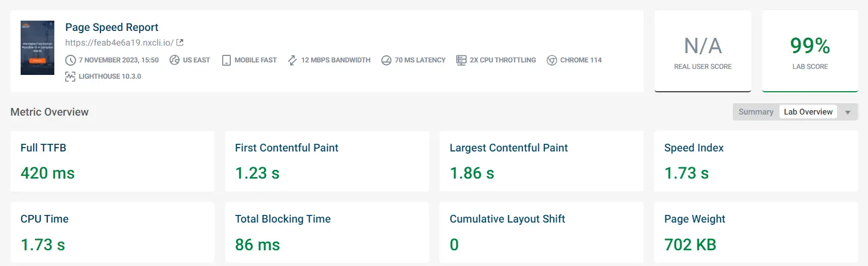
Task: Expand the metric view dropdown arrow
Action: [847, 112]
